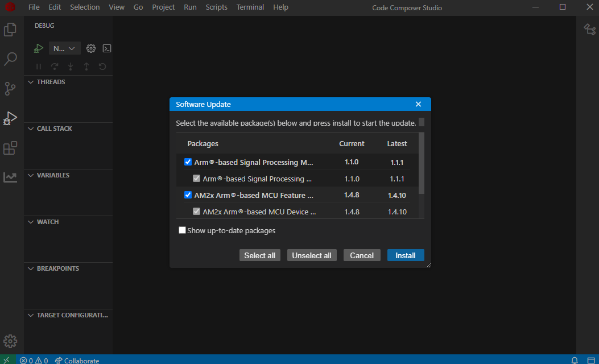Image resolution: width=599 pixels, height=364 pixels.
Task: Open the errors and warnings status bar indicator
Action: tap(34, 360)
